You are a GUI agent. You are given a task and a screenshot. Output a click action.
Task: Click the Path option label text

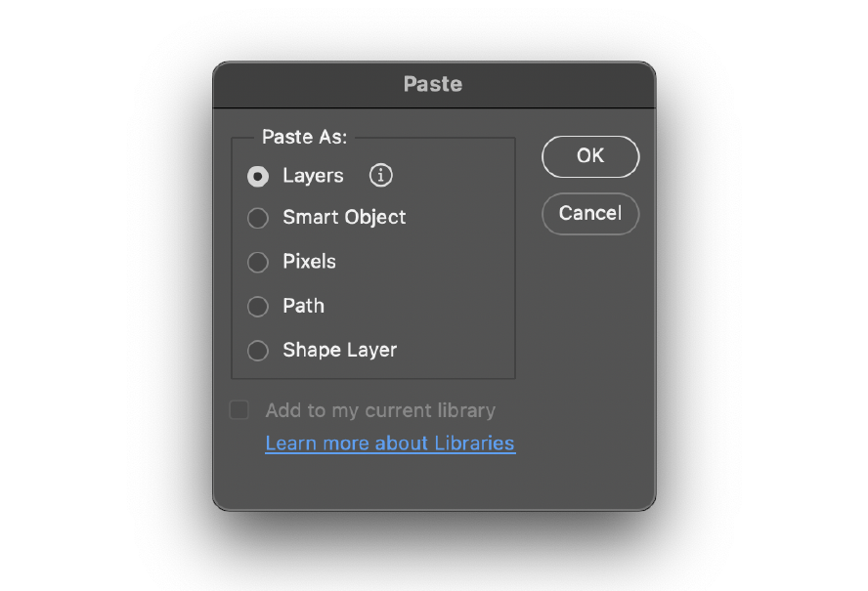(303, 306)
